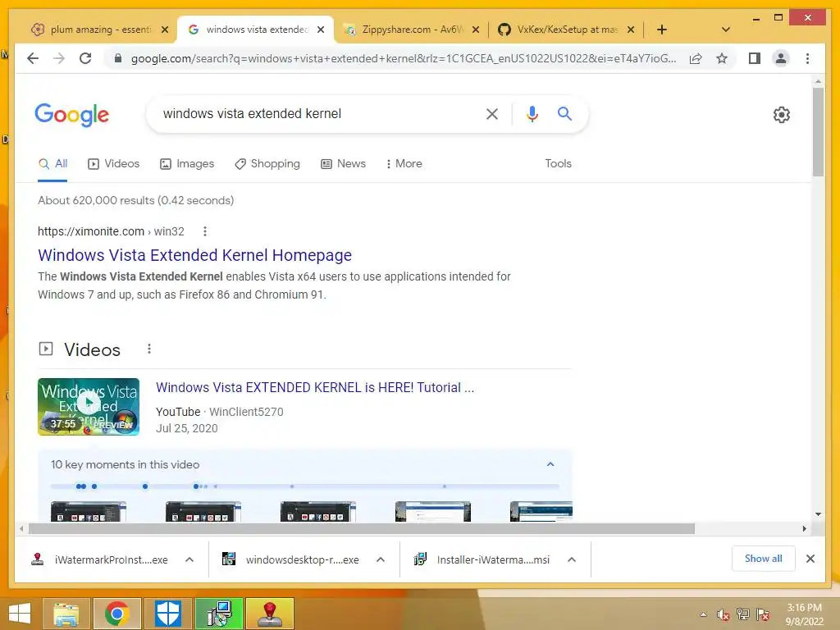Viewport: 840px width, 630px height.
Task: Expand options for Installer-iWaterma msi download
Action: click(x=572, y=559)
